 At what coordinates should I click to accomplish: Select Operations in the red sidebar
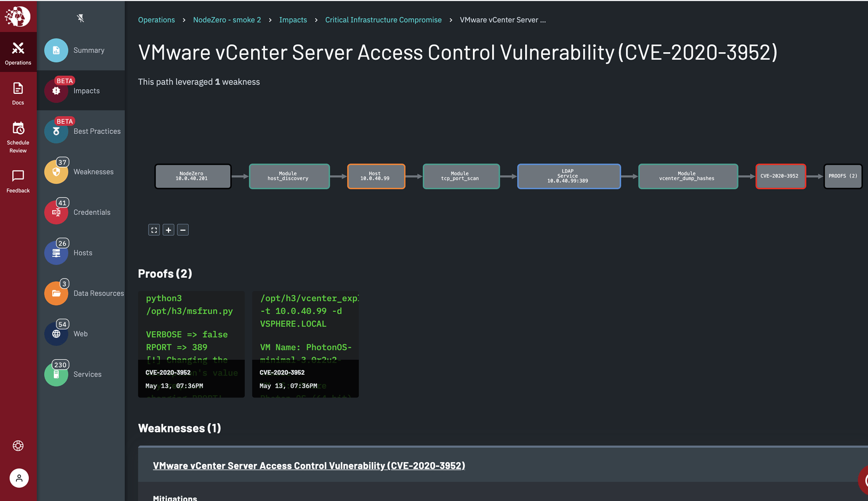pos(18,51)
